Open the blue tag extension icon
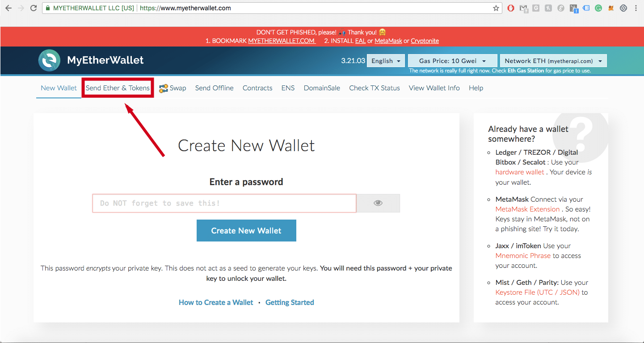This screenshot has height=343, width=644. tap(586, 8)
